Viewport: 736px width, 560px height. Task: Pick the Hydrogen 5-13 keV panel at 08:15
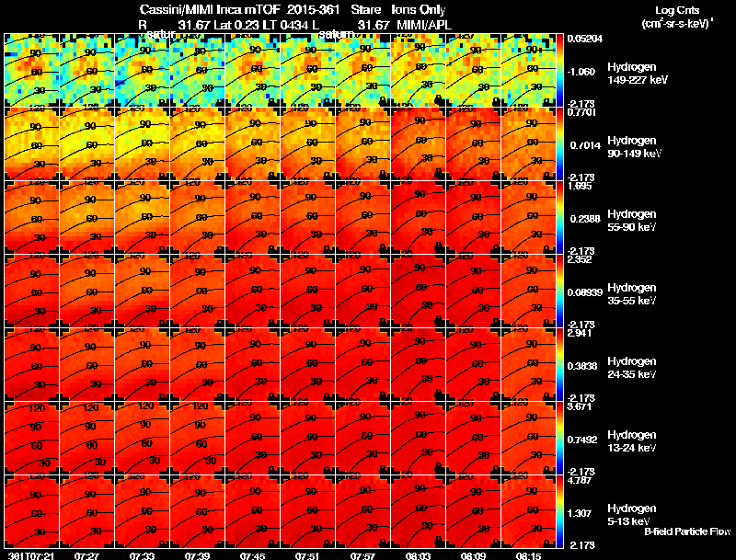pyautogui.click(x=528, y=511)
